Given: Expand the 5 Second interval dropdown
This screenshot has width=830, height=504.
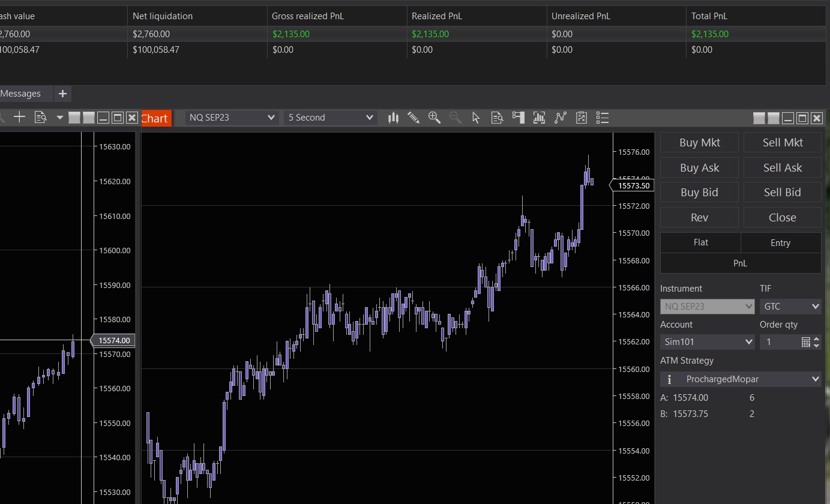Looking at the screenshot, I should [x=331, y=118].
